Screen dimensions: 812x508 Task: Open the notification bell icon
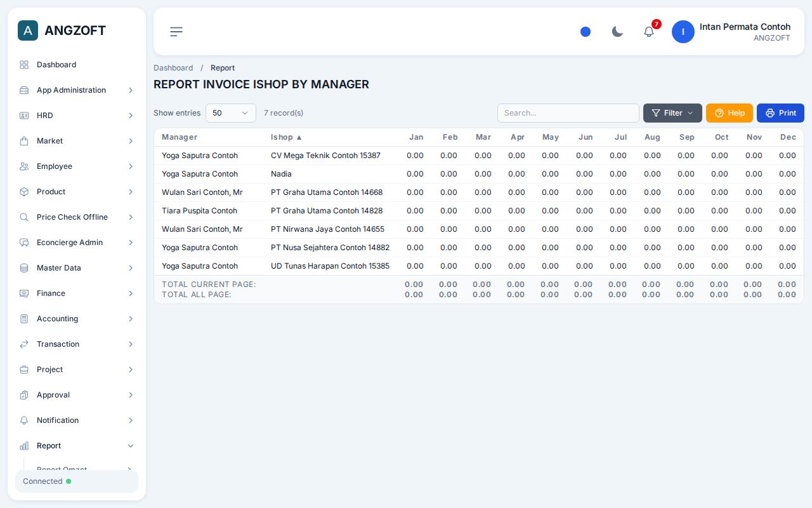[x=649, y=31]
